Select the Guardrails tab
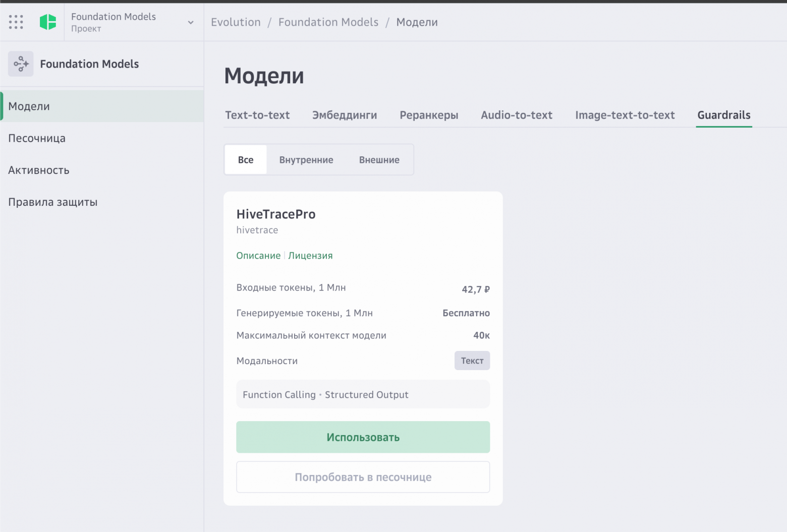The image size is (787, 532). click(x=724, y=115)
